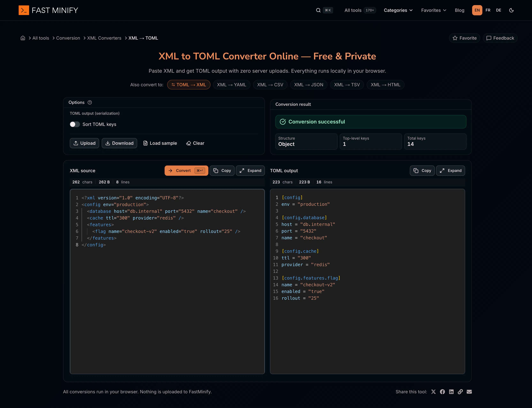Open XML → TSV converter
532x408 pixels.
coord(347,85)
